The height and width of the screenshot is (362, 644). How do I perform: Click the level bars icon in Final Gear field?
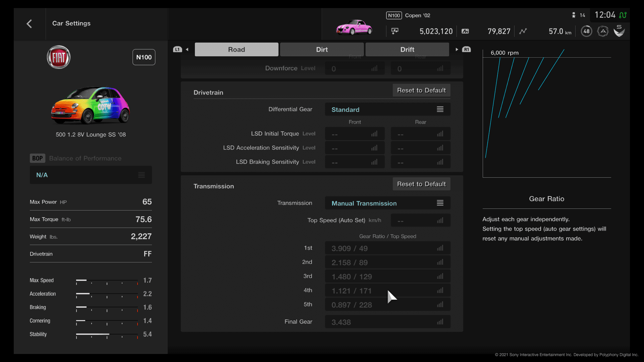(x=440, y=322)
